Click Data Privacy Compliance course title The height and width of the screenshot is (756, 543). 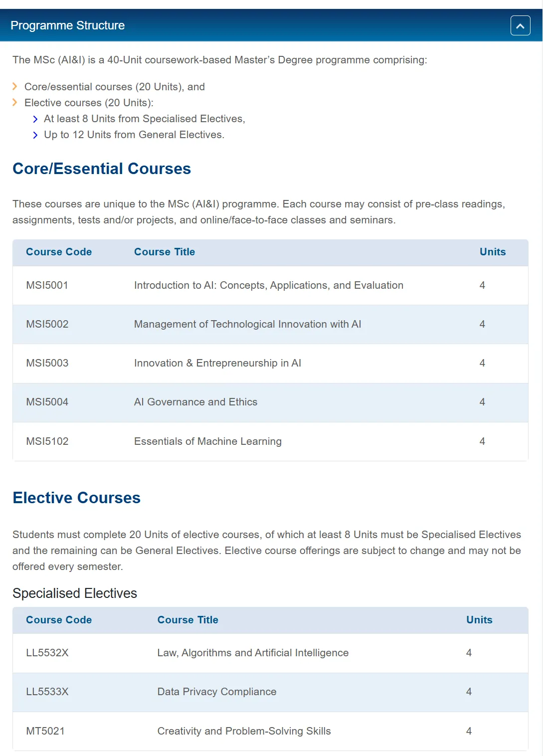tap(217, 692)
